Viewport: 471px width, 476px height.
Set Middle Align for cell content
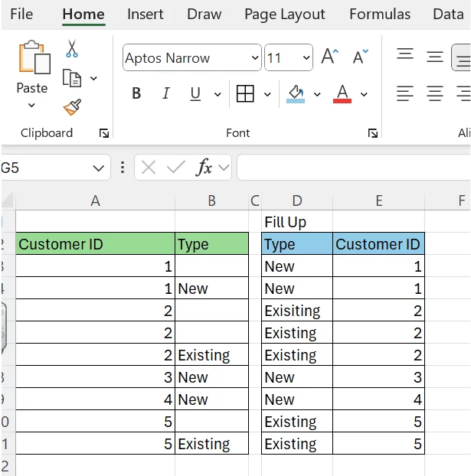[x=435, y=57]
